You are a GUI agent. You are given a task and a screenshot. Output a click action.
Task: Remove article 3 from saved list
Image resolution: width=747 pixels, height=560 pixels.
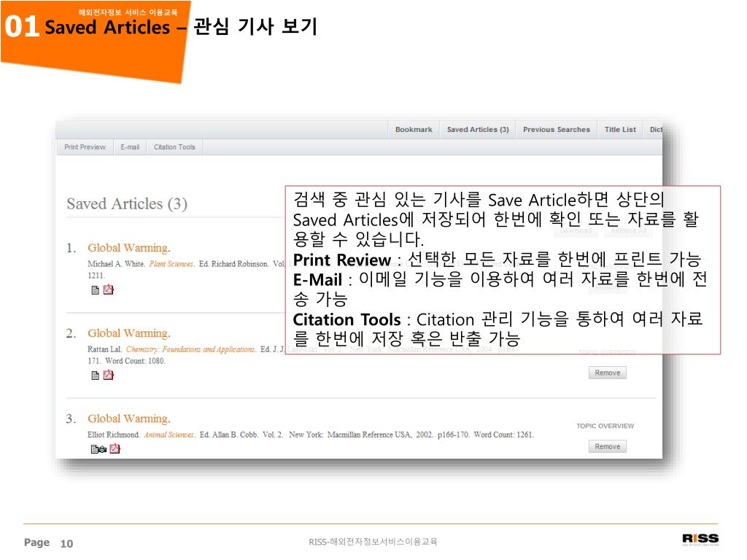[x=608, y=447]
